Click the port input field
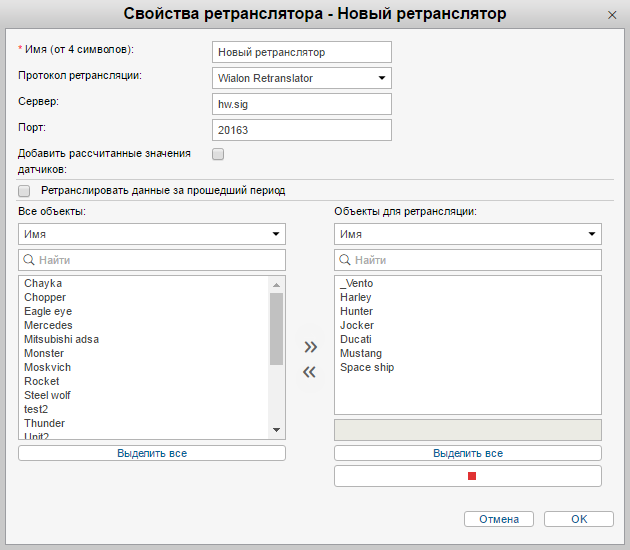Viewport: 630px width, 550px height. pos(302,130)
